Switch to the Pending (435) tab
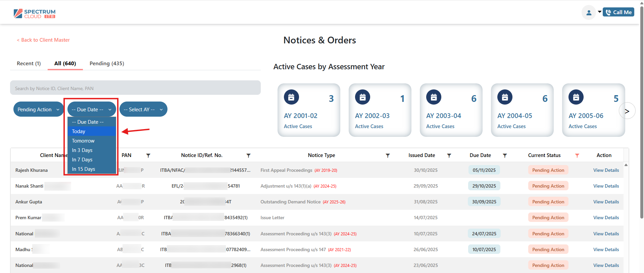644x273 pixels. (x=107, y=64)
